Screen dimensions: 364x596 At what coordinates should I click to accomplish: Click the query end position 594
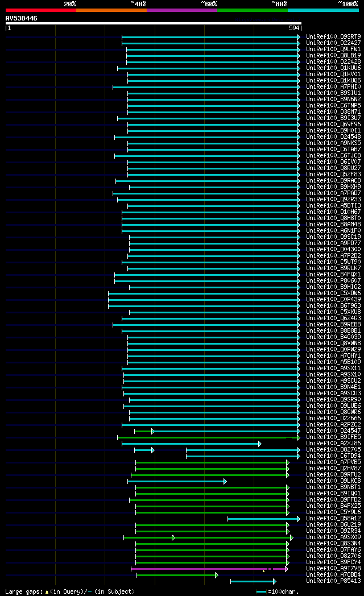294,28
